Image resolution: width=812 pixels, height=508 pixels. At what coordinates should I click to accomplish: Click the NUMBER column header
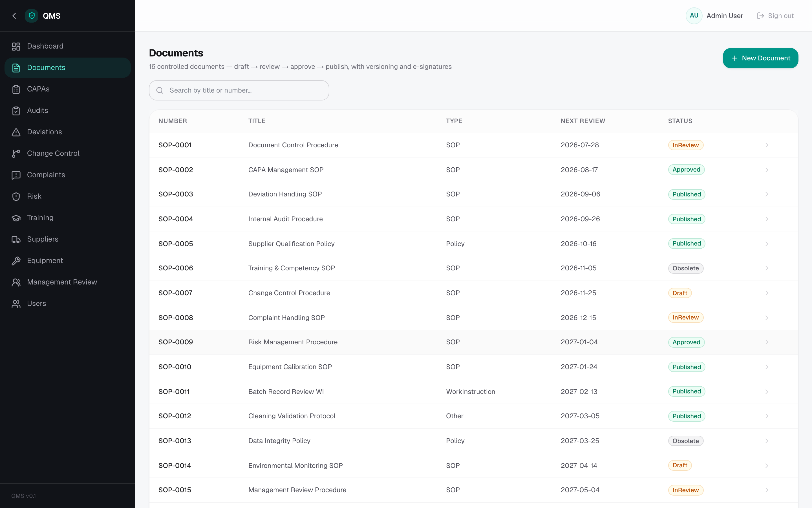pyautogui.click(x=173, y=121)
